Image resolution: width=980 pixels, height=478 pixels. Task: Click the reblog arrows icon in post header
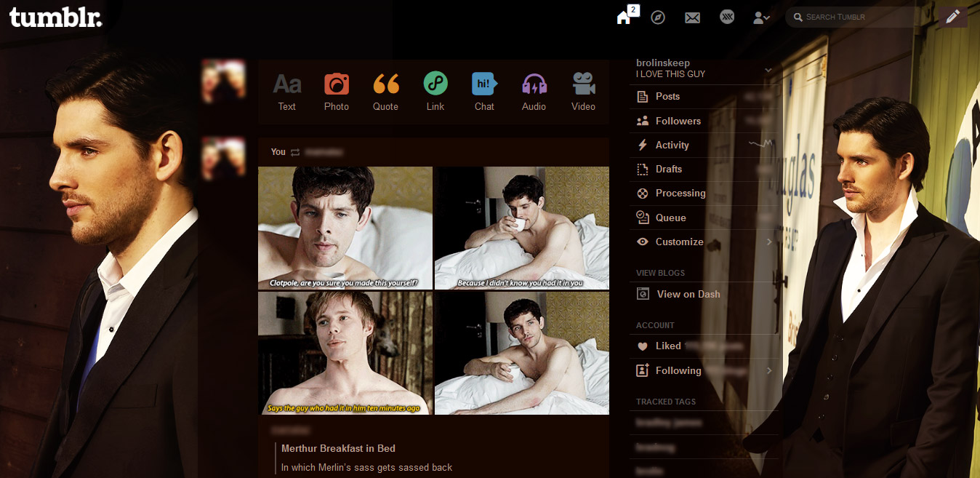click(294, 152)
